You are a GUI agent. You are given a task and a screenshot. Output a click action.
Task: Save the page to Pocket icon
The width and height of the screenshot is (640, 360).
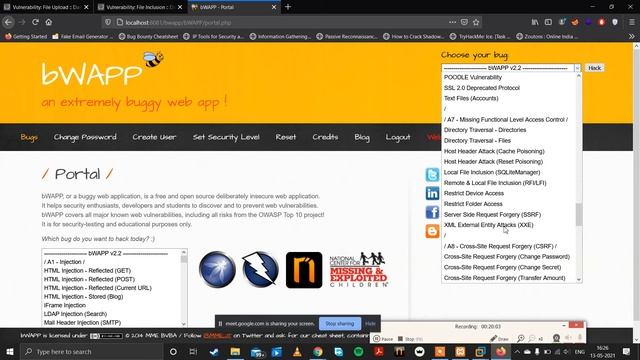tap(464, 22)
